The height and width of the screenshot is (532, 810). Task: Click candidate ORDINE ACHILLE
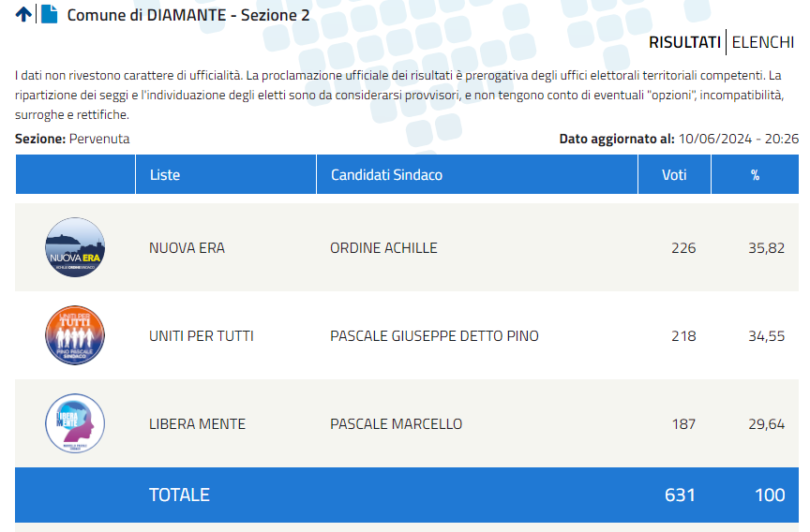pyautogui.click(x=383, y=248)
